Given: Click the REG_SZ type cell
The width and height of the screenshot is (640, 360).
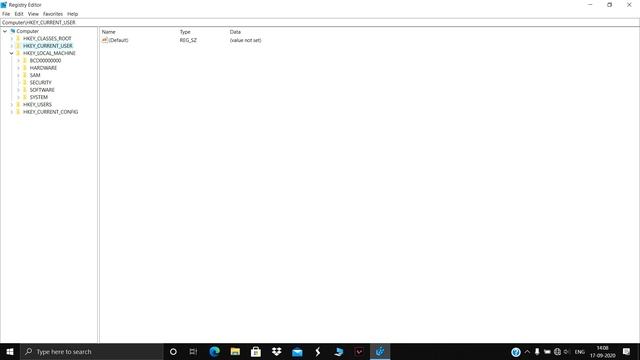Looking at the screenshot, I should pos(188,40).
